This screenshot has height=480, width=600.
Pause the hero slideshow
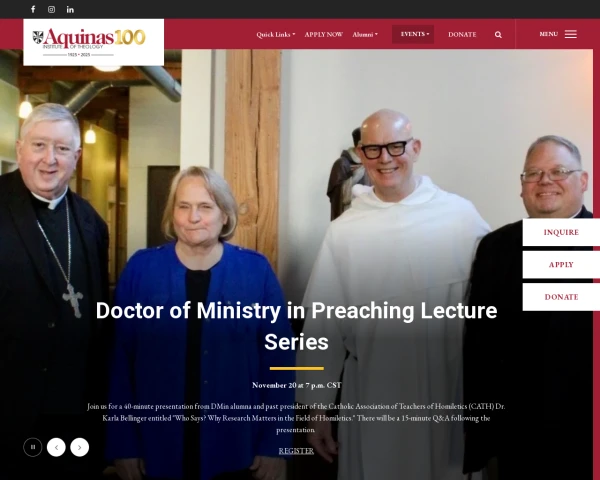pyautogui.click(x=33, y=447)
